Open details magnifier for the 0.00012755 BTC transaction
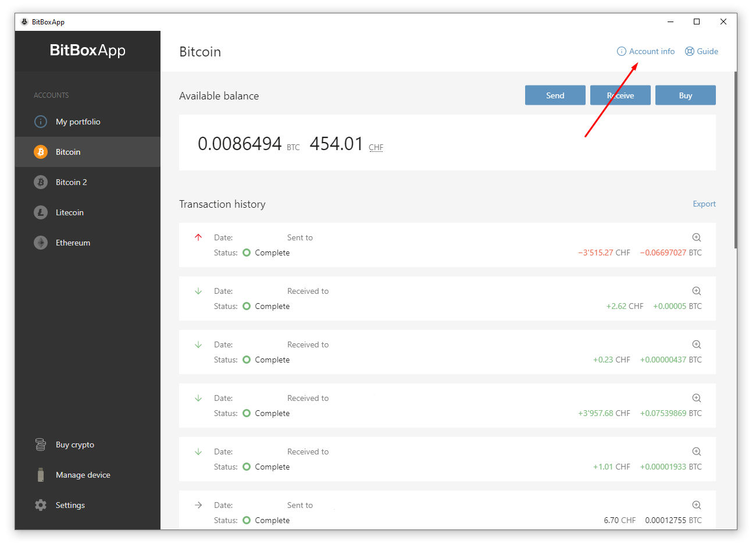Screen dimensions: 756x551 (697, 505)
